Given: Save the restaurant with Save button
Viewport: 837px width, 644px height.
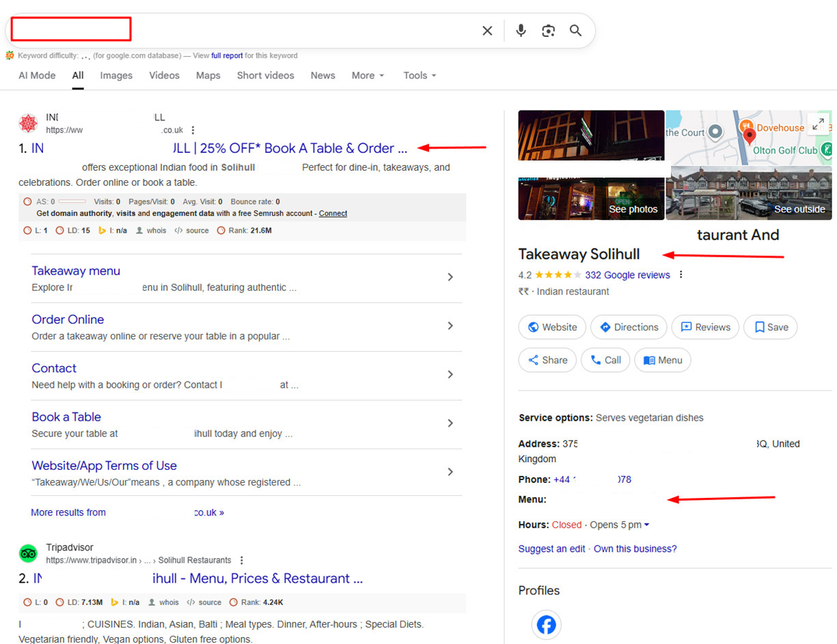Looking at the screenshot, I should pos(770,327).
